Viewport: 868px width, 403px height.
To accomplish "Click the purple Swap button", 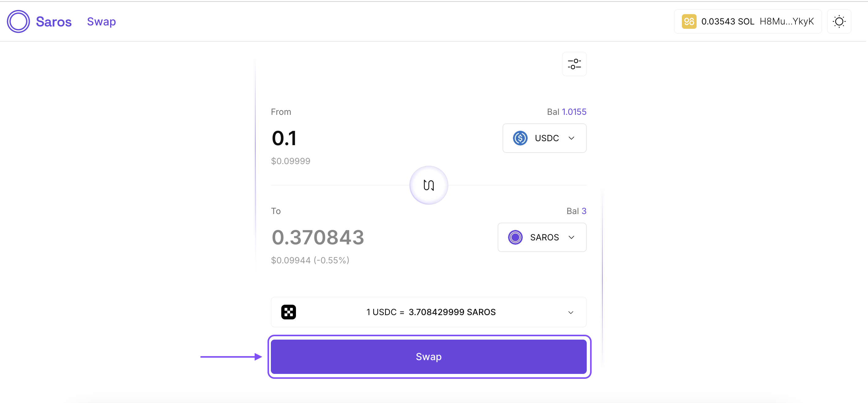I will pyautogui.click(x=428, y=356).
